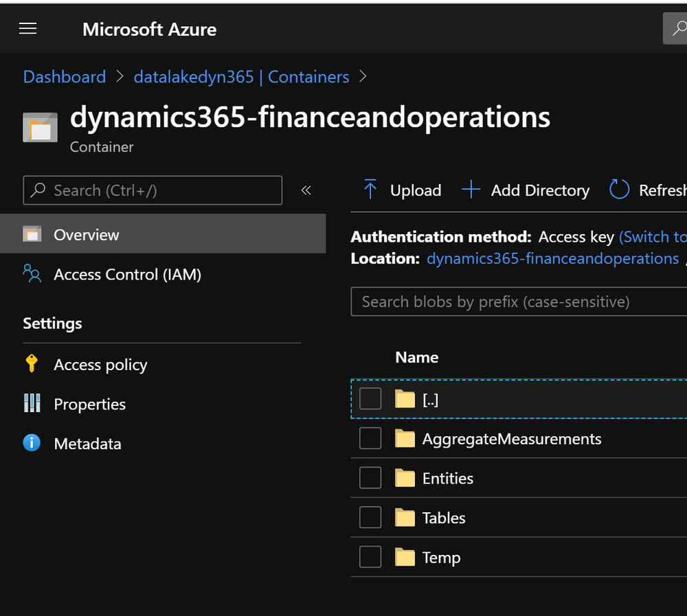
Task: Navigate to the Dashboard breadcrumb link
Action: [64, 77]
